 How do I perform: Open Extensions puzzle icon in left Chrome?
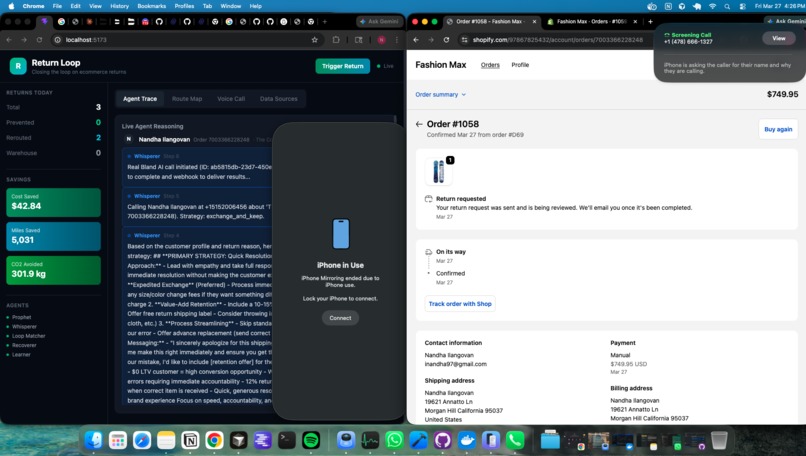pos(336,40)
